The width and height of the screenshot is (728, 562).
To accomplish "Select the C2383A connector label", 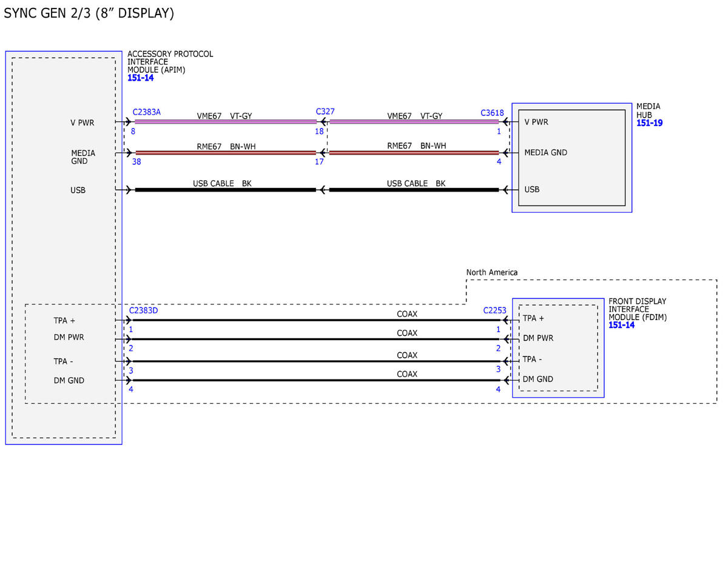I will (x=146, y=112).
